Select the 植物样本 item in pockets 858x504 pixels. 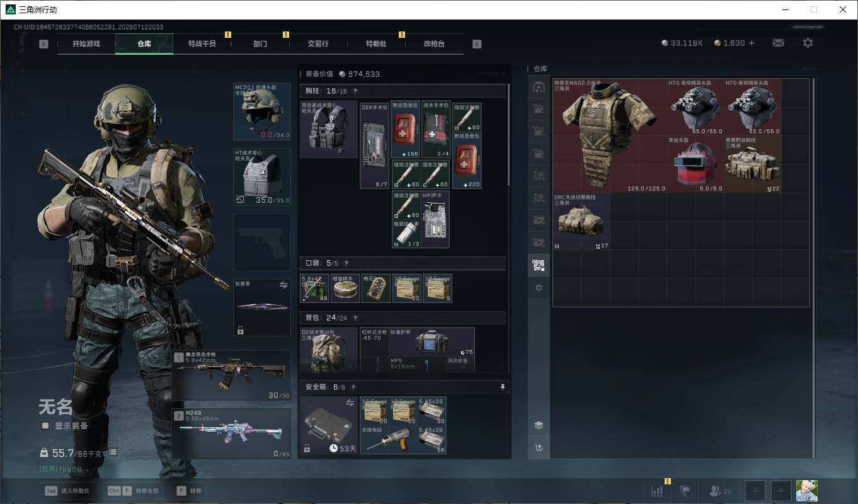[x=345, y=288]
